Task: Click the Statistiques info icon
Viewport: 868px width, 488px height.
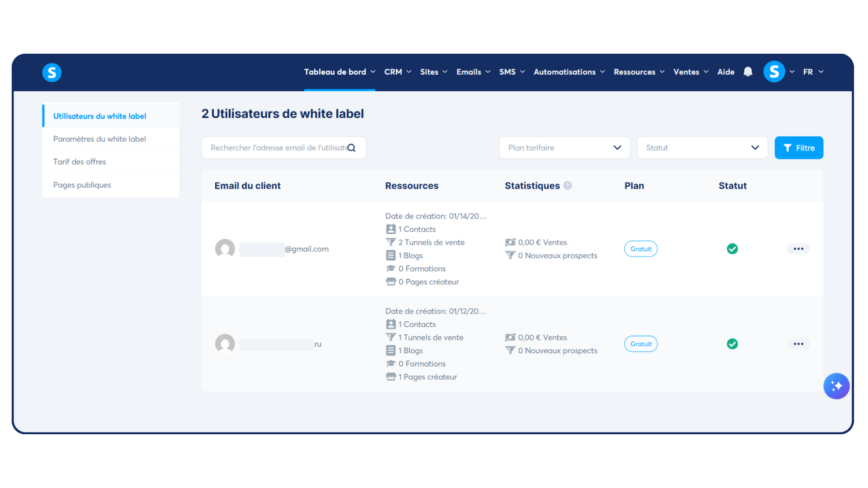Action: click(568, 186)
